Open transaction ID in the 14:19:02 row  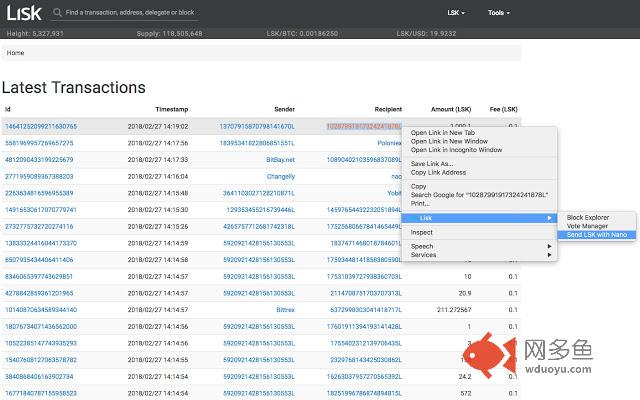tap(41, 127)
